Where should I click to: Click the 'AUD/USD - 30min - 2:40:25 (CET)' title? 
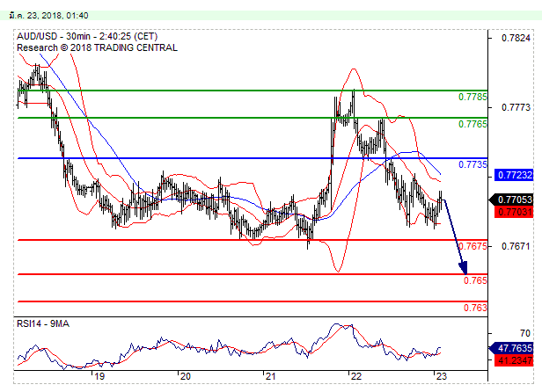pyautogui.click(x=87, y=36)
